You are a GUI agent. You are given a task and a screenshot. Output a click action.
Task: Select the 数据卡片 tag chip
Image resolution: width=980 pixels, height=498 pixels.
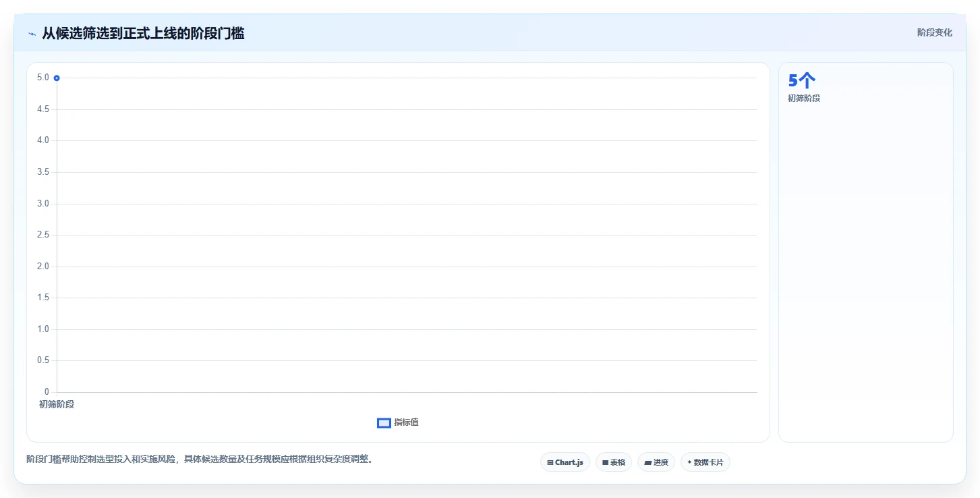click(x=705, y=462)
